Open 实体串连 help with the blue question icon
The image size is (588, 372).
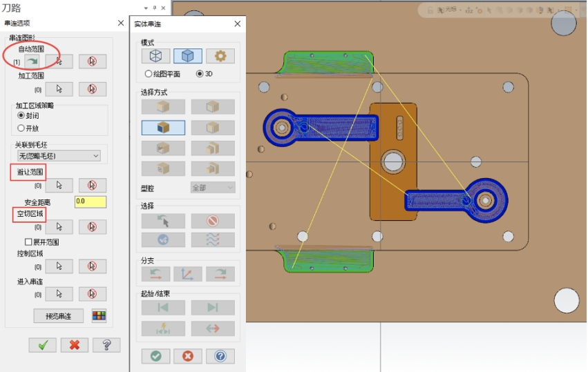pos(220,356)
